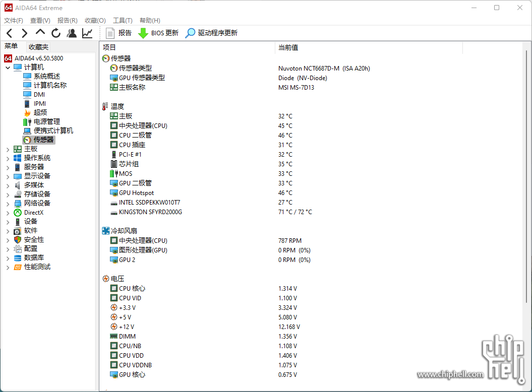Screen dimensions: 532x392
Task: Click the up-level arrow toolbar icon
Action: [40, 32]
